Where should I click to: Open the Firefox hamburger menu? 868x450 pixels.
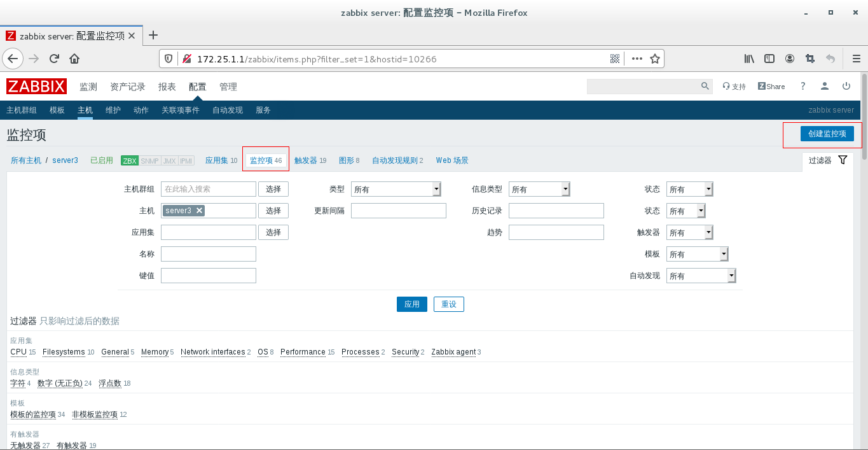click(x=856, y=59)
